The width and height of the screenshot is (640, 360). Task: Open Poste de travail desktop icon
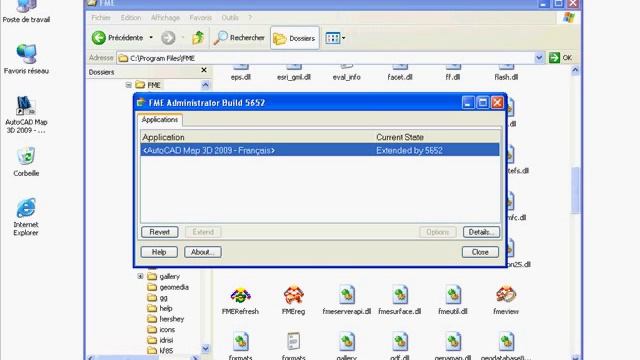tap(26, 11)
